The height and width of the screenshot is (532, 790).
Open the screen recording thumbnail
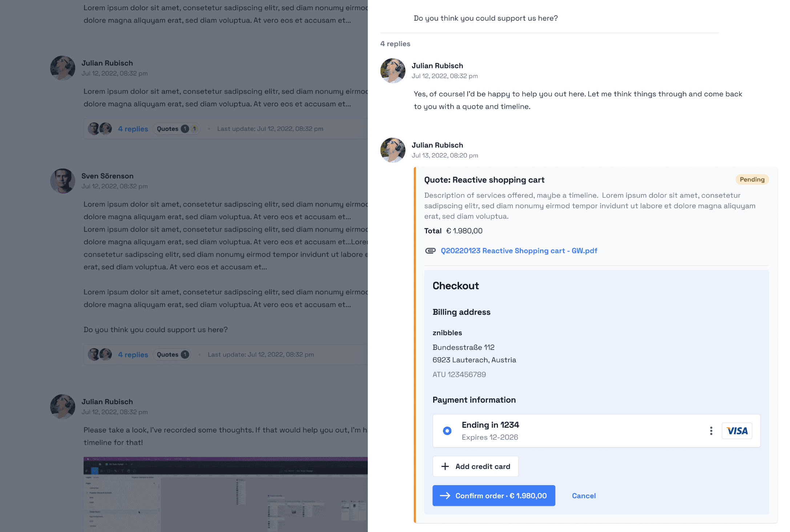(225, 494)
